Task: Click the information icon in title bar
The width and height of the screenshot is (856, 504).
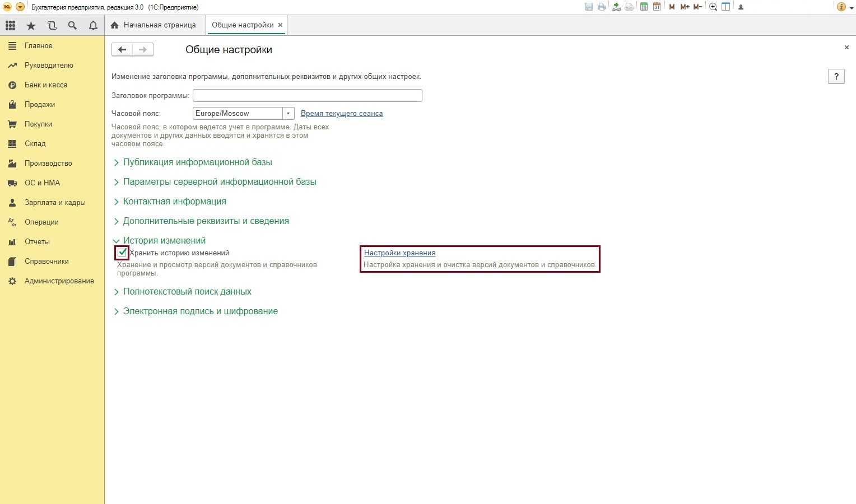Action: click(840, 7)
